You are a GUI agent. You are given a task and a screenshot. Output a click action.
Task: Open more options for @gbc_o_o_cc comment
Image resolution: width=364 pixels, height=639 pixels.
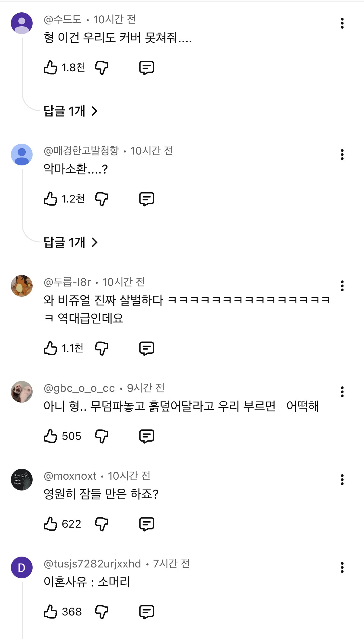(x=342, y=392)
